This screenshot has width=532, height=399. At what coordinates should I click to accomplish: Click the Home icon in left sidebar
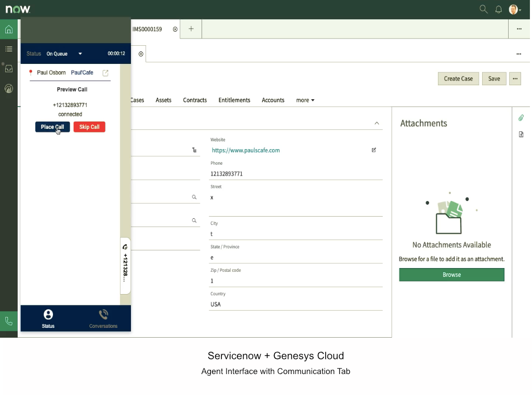[x=9, y=30]
